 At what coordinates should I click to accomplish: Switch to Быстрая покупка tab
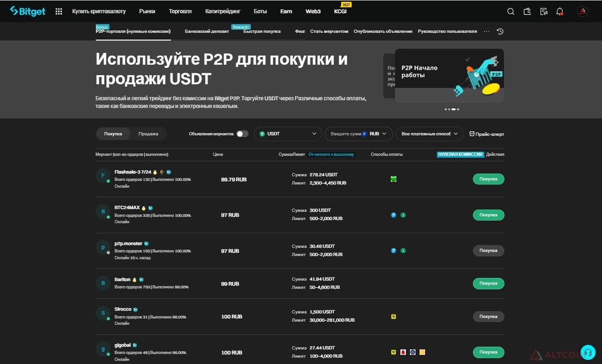(262, 31)
